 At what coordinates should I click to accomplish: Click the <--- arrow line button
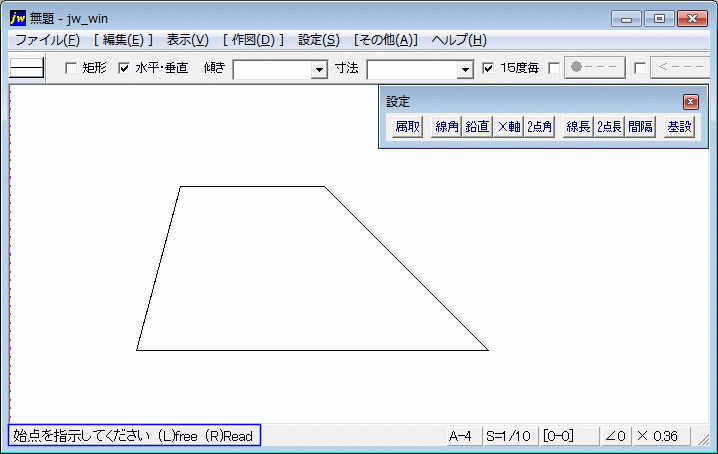(680, 68)
